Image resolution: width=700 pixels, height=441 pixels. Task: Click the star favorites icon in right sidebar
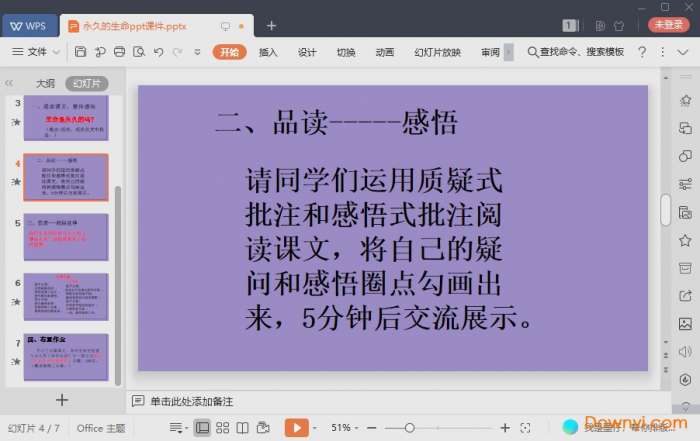pos(685,241)
